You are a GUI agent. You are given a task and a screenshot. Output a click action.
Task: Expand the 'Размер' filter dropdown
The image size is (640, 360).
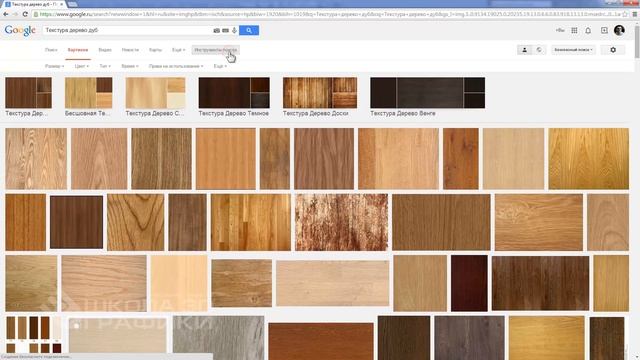tap(54, 66)
